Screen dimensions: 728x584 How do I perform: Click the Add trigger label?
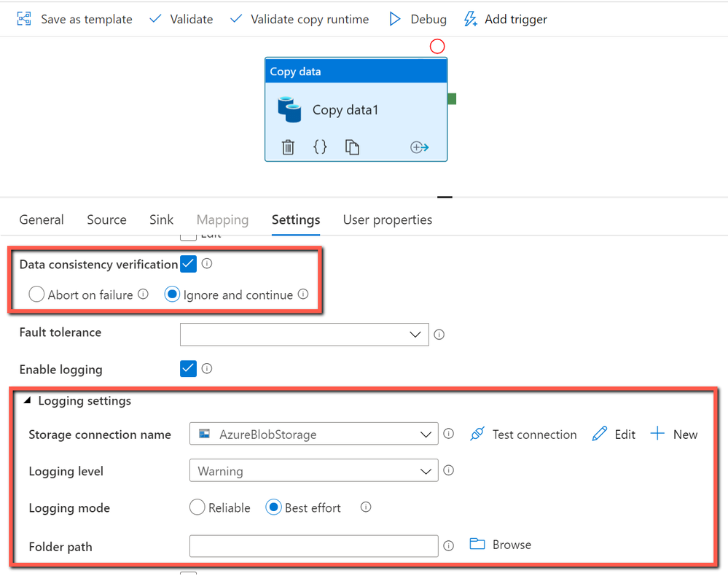click(x=516, y=19)
